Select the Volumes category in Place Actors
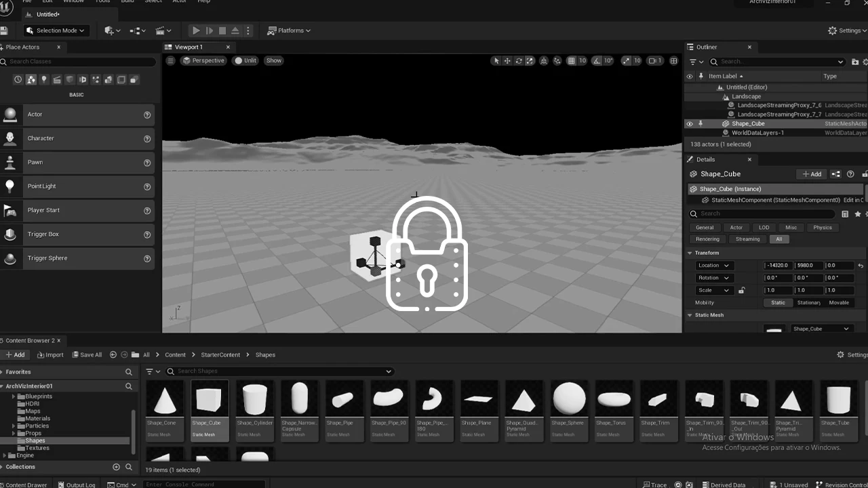 click(121, 80)
